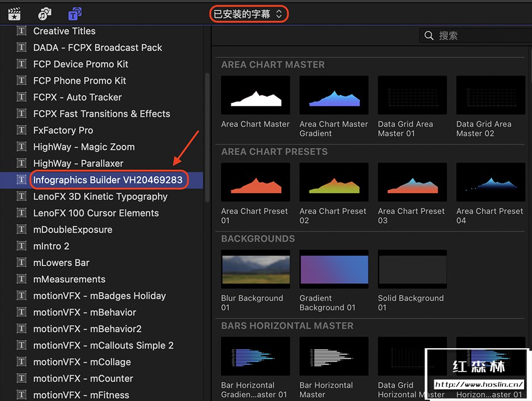Click title icon beside motionVFX - mCounter
The width and height of the screenshot is (532, 401).
coord(22,378)
